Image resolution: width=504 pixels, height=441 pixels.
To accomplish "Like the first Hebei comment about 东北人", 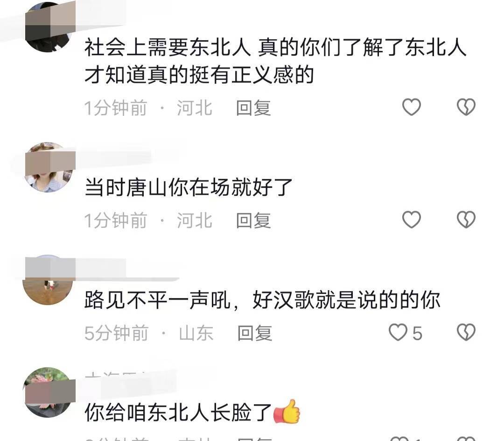I will (412, 107).
